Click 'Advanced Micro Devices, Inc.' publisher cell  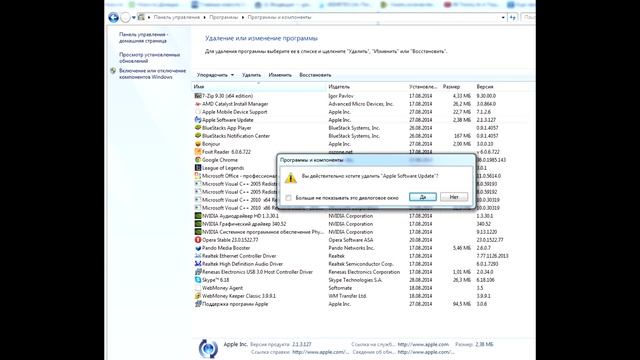pyautogui.click(x=361, y=104)
